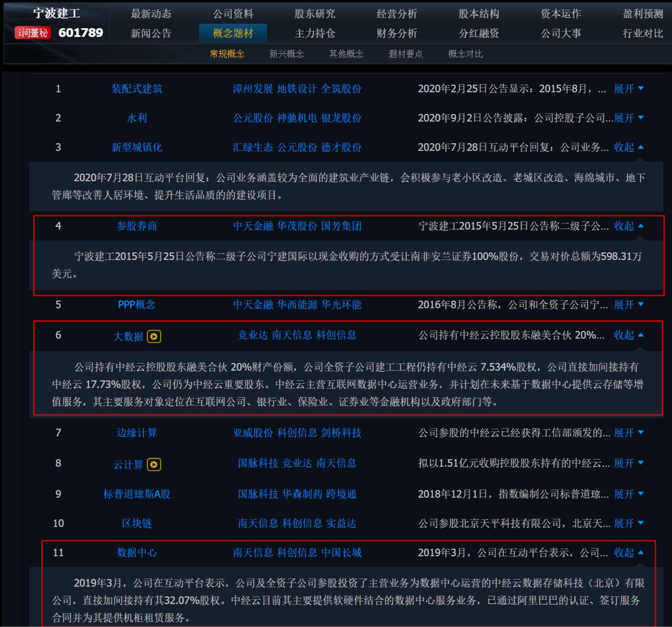Click play icon next to 大数据
The height and width of the screenshot is (627, 672).
(154, 336)
